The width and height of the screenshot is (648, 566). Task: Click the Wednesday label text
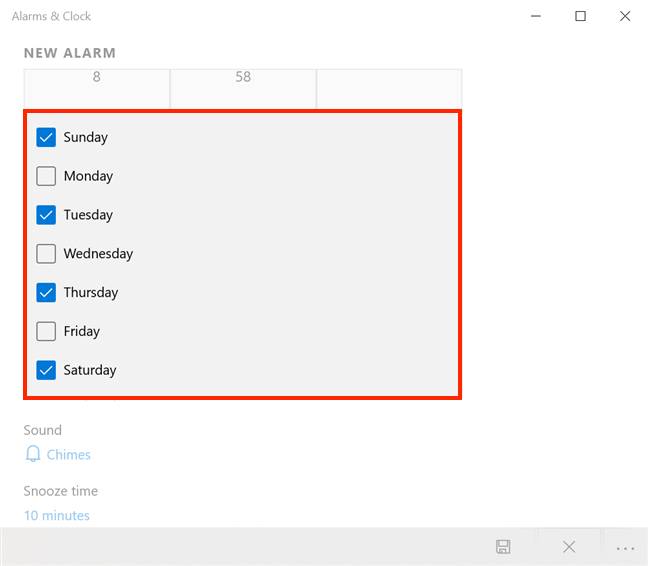(x=98, y=254)
